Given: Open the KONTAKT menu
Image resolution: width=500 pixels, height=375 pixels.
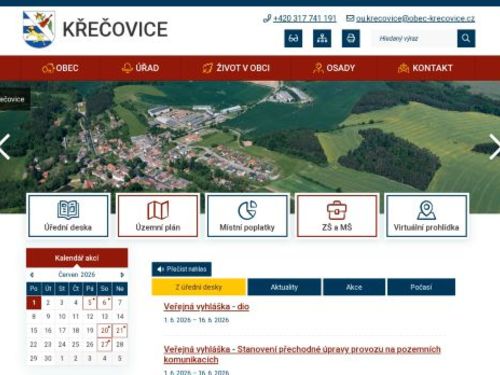Looking at the screenshot, I should pyautogui.click(x=425, y=68).
